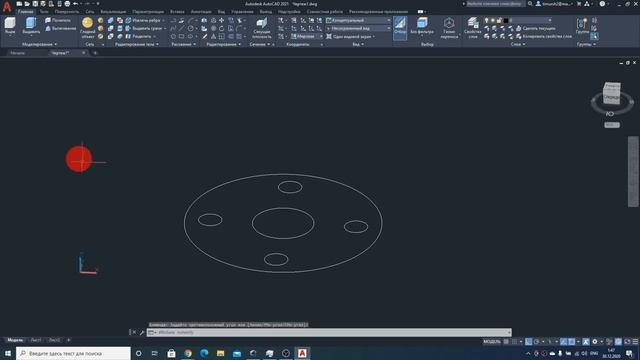This screenshot has width=640, height=360.
Task: Click the navigation bar on the right edge
Action: 633,171
